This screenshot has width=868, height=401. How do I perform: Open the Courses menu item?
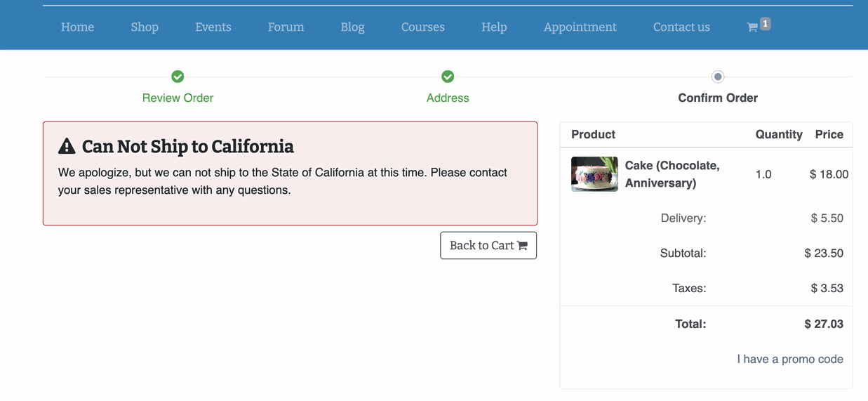click(x=423, y=27)
